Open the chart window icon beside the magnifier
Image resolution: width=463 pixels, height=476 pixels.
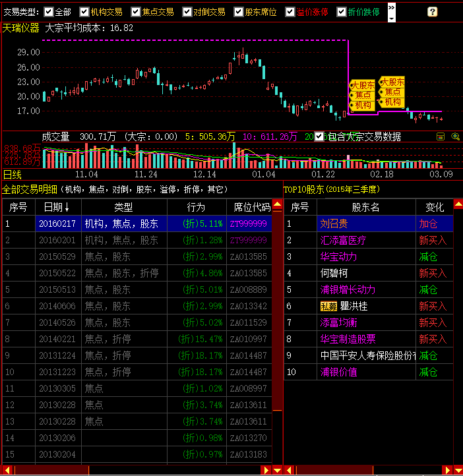tap(441, 136)
